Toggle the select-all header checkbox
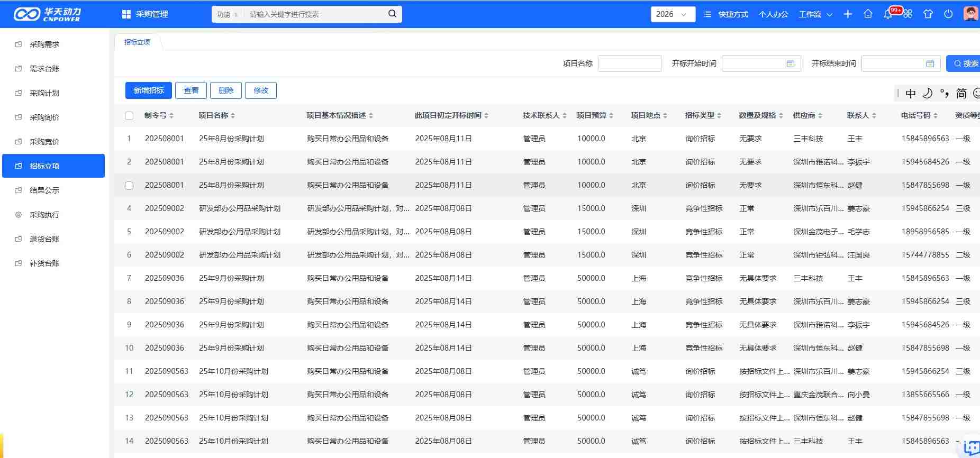 pyautogui.click(x=129, y=116)
